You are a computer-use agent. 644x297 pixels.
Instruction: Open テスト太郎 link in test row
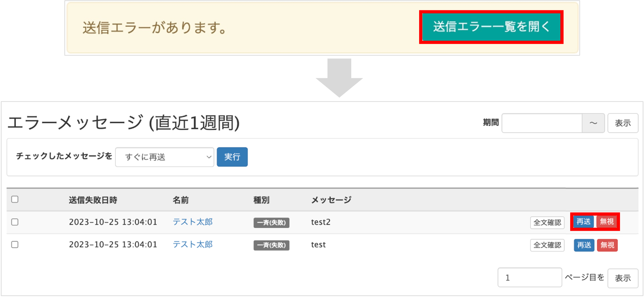pos(192,244)
